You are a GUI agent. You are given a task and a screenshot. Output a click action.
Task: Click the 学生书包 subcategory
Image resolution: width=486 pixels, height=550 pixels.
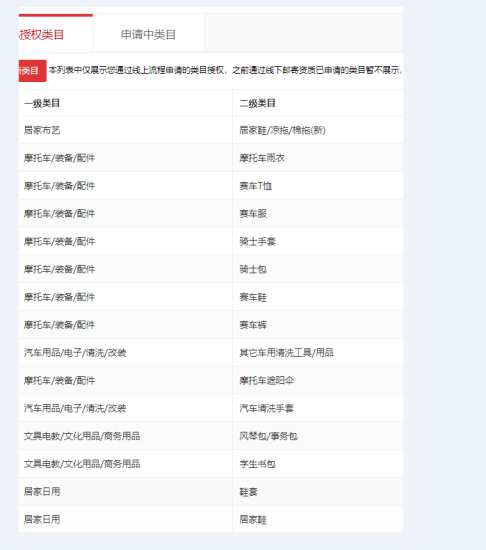tap(257, 464)
